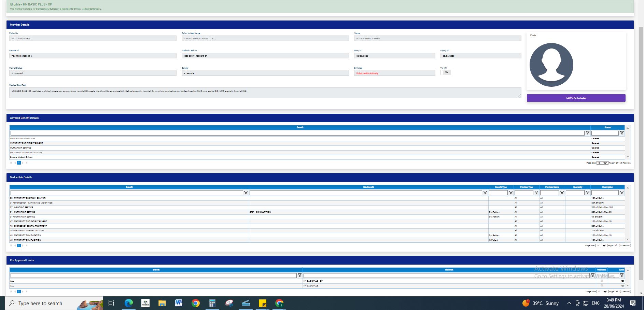Open the Pre Approval Limits page size dropdown
Viewport: 644px width, 310px height.
click(x=602, y=292)
